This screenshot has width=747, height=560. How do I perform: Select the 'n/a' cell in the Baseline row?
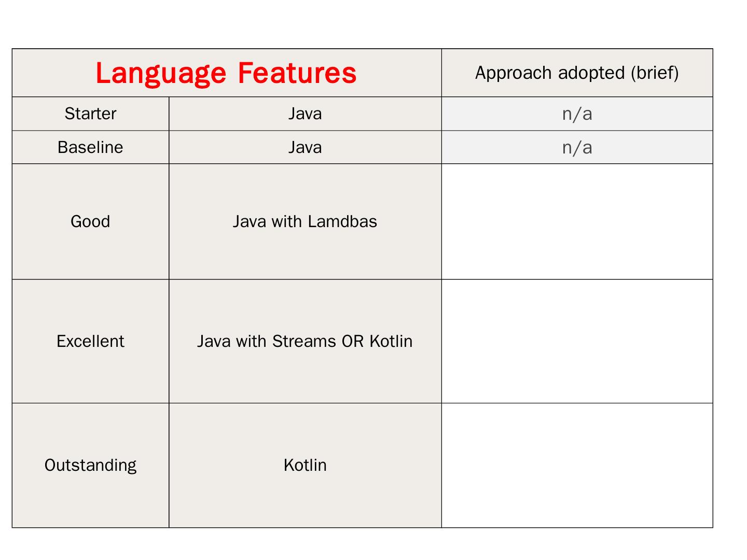[x=577, y=147]
